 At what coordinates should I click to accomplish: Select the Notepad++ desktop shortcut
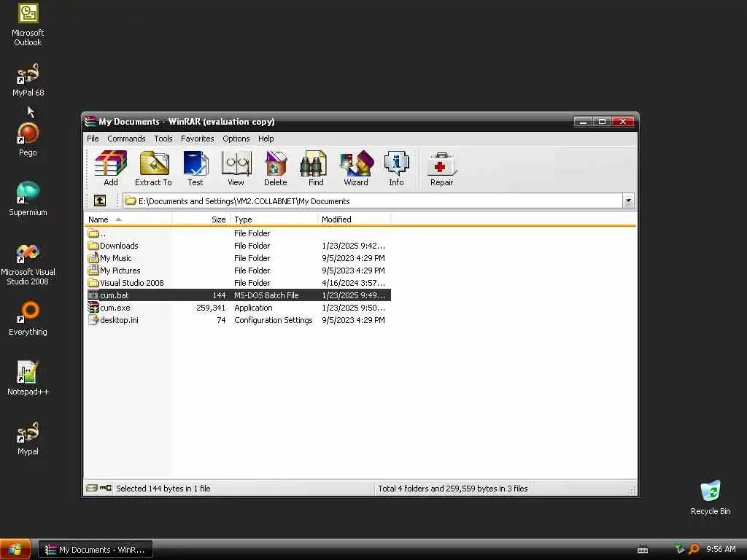pyautogui.click(x=28, y=378)
